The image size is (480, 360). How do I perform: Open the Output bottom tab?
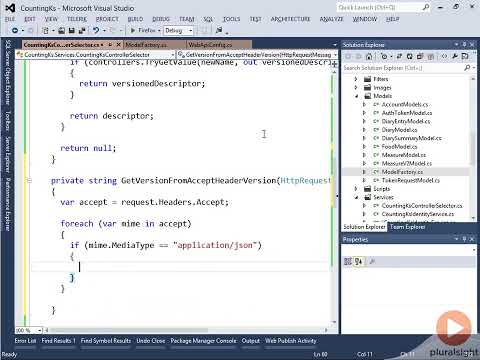click(251, 341)
